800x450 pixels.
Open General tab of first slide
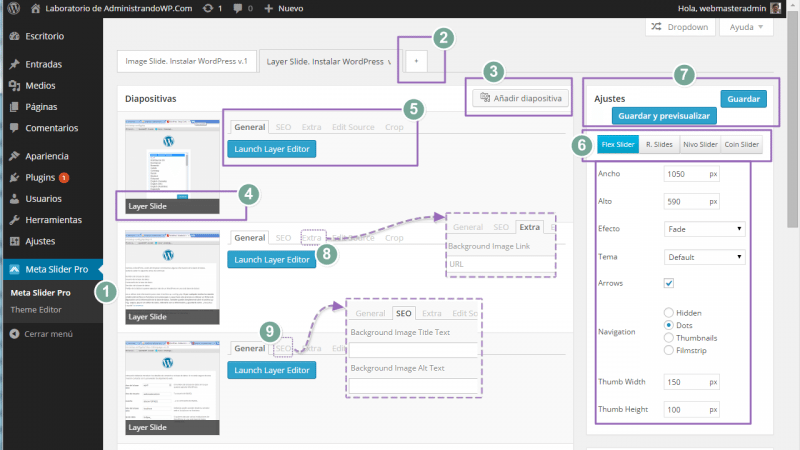coord(249,127)
